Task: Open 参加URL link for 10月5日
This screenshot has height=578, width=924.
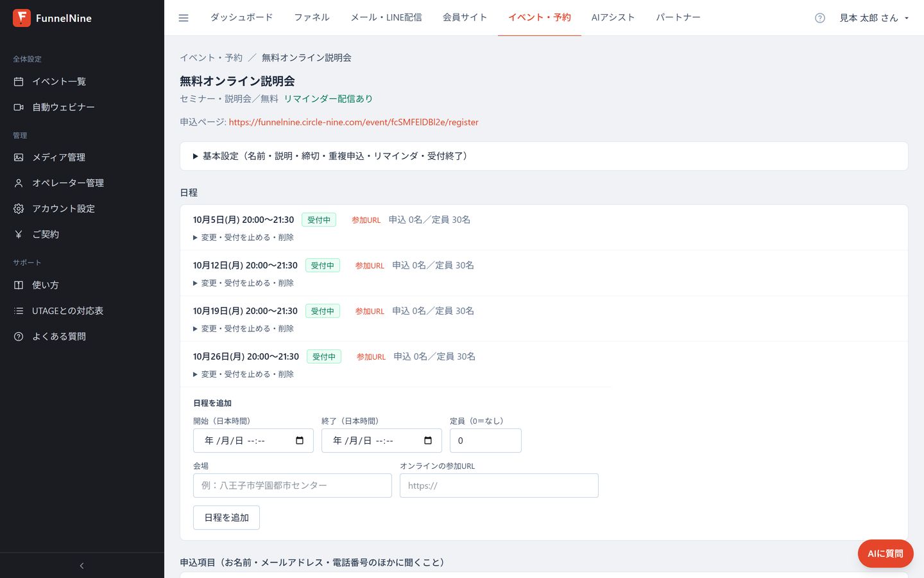Action: click(x=366, y=220)
